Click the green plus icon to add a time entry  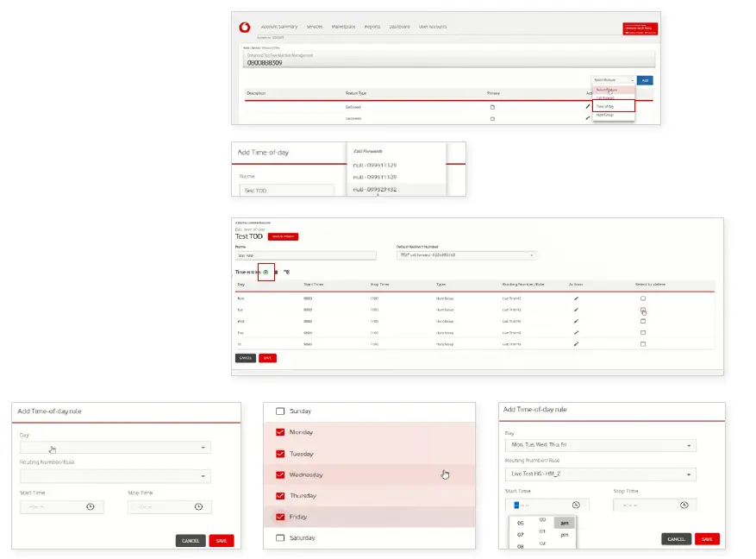pos(266,272)
